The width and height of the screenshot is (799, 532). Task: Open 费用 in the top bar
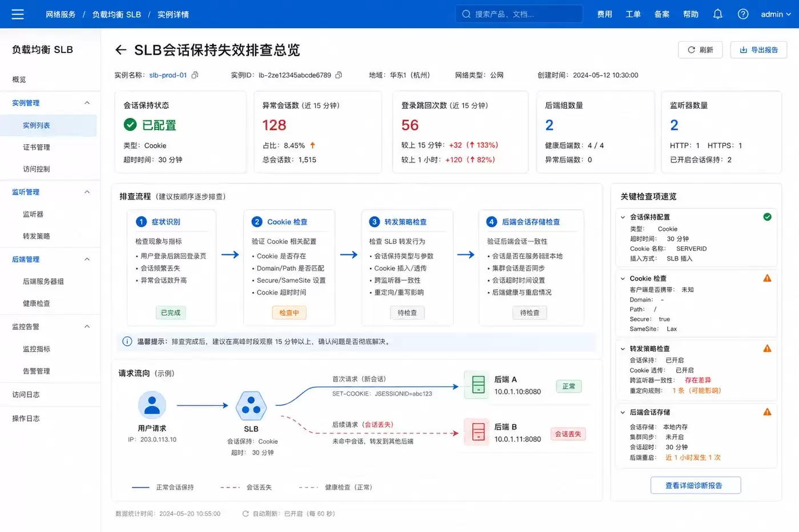pyautogui.click(x=604, y=14)
